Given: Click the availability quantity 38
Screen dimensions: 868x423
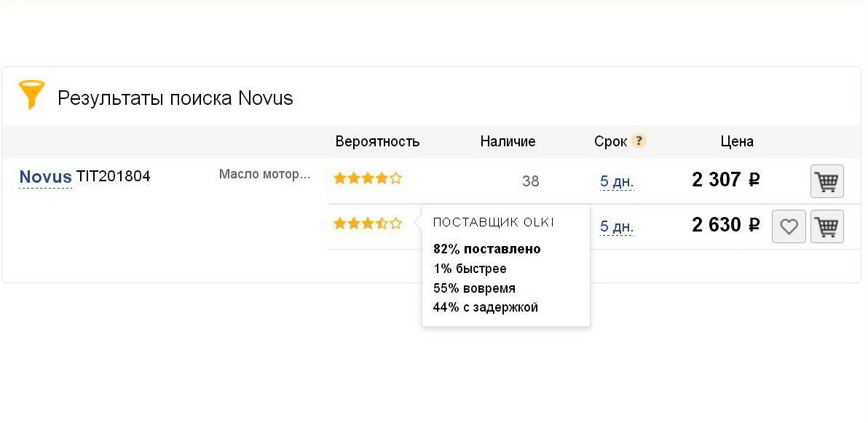Looking at the screenshot, I should [x=530, y=181].
